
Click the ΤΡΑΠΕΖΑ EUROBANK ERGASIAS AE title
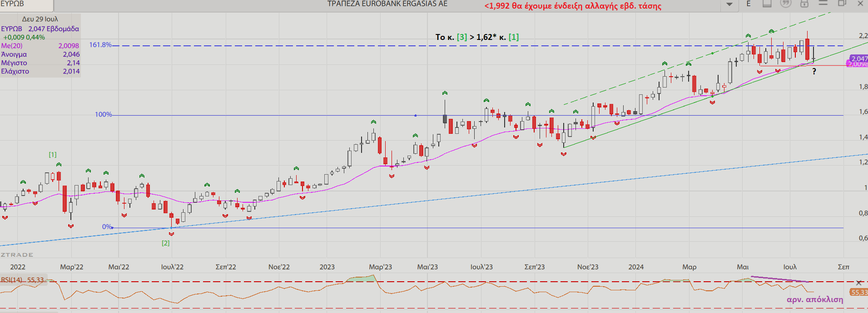click(x=387, y=4)
